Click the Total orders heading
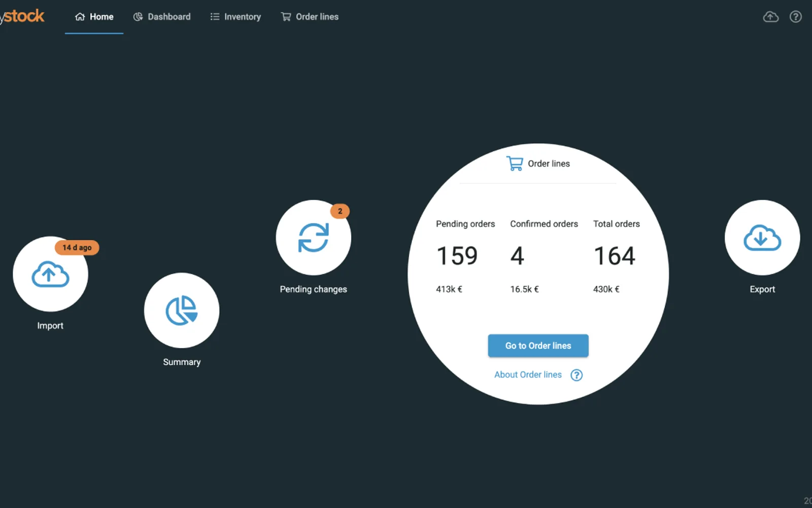 pyautogui.click(x=617, y=224)
